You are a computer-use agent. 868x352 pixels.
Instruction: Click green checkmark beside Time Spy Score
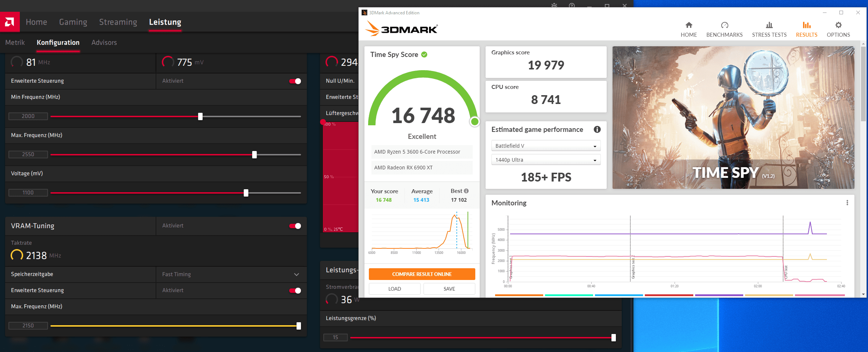click(424, 55)
